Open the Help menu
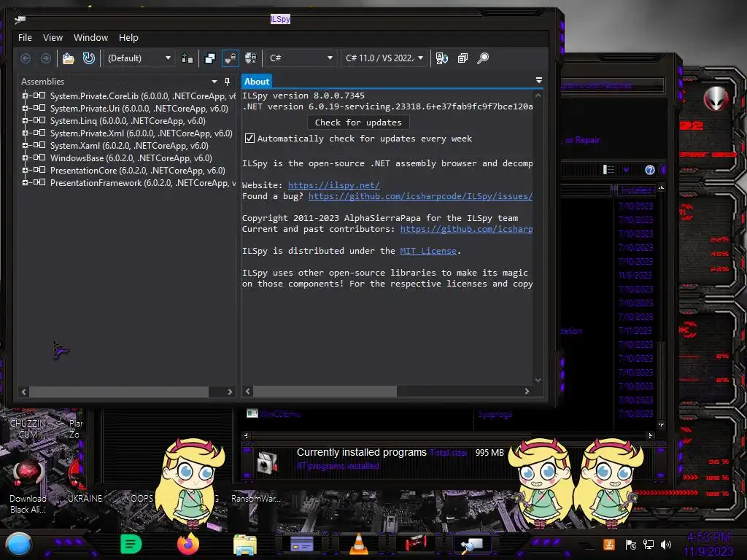747x560 pixels. pyautogui.click(x=128, y=38)
